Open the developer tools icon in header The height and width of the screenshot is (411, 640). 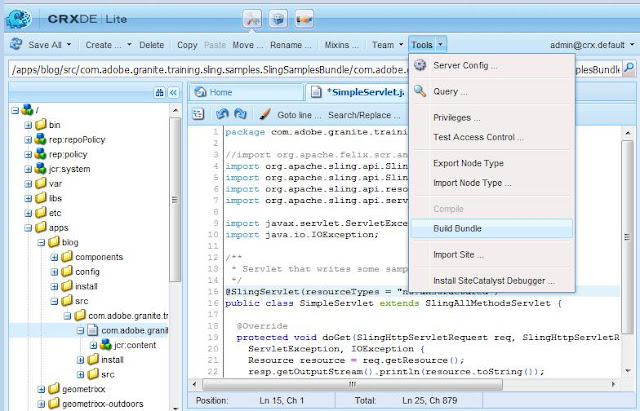[252, 19]
